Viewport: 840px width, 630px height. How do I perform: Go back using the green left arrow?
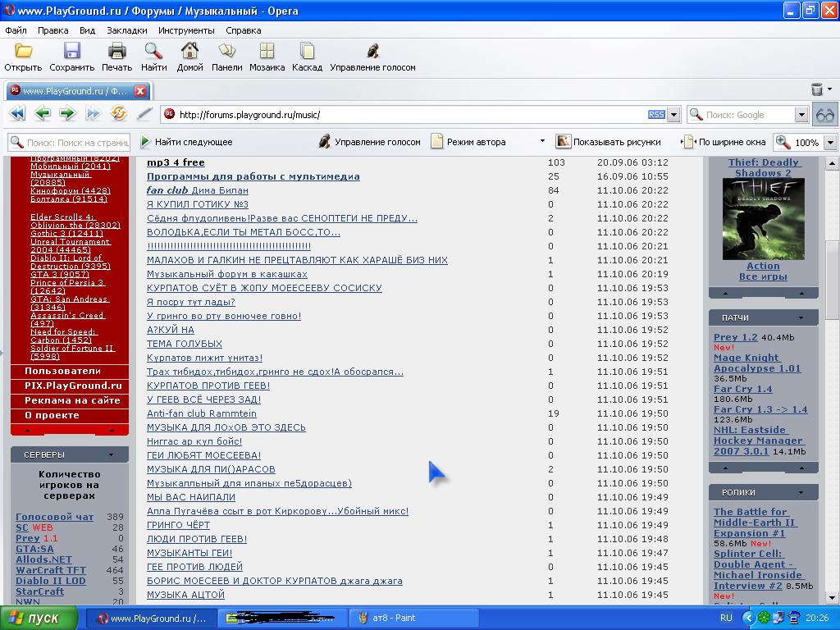point(43,114)
